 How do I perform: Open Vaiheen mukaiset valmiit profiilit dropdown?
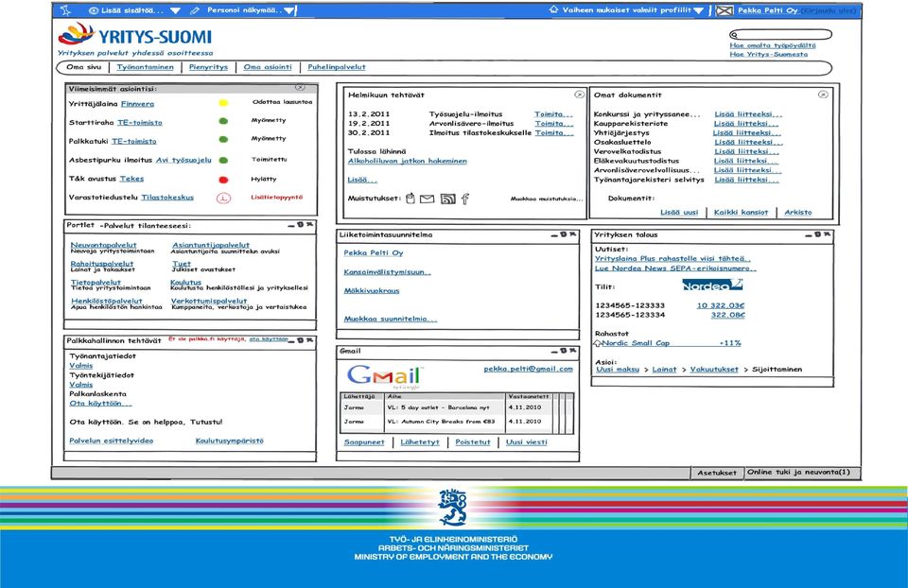tap(699, 10)
